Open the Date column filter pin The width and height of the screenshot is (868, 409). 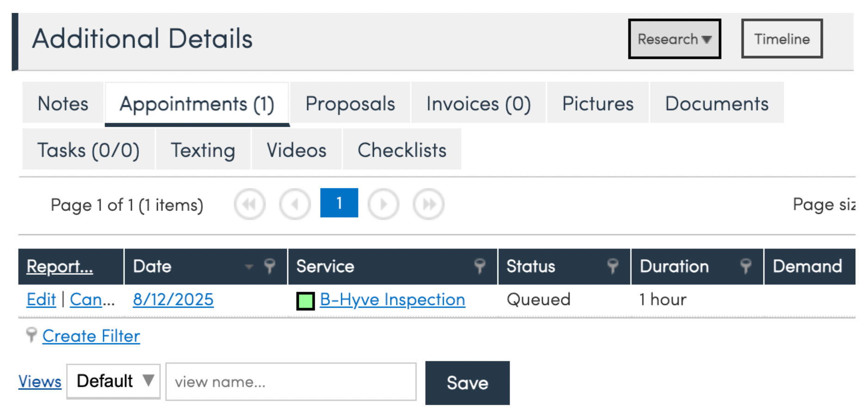point(269,266)
